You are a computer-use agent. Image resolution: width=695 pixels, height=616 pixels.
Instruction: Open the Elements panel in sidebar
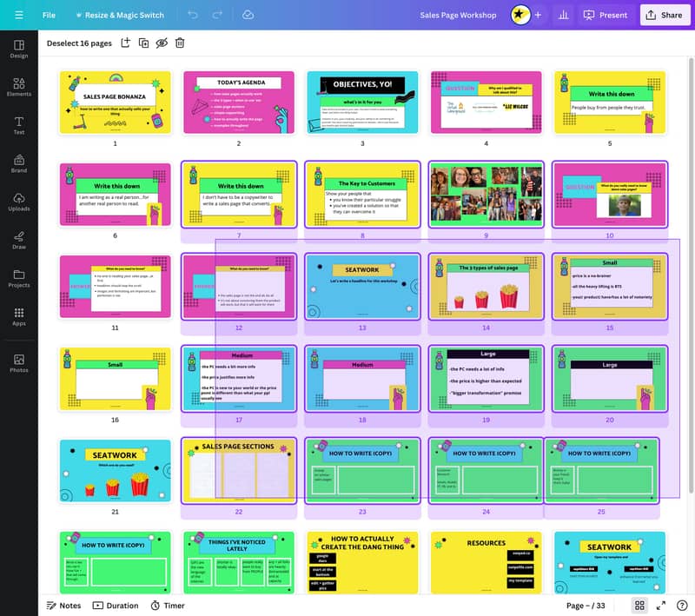point(18,86)
